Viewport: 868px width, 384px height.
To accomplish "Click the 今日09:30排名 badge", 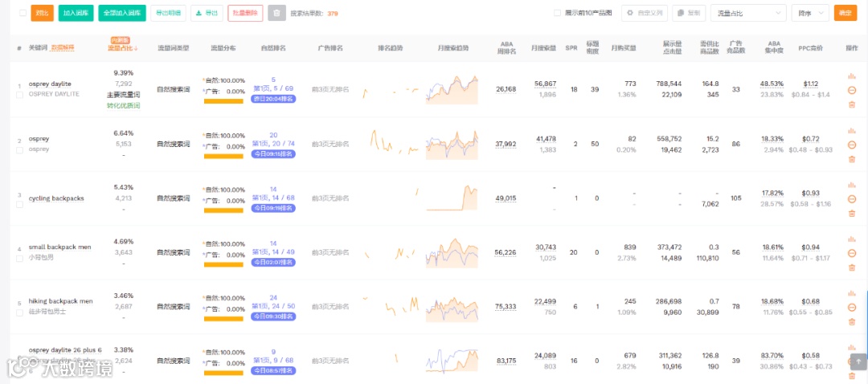I will coord(273,317).
